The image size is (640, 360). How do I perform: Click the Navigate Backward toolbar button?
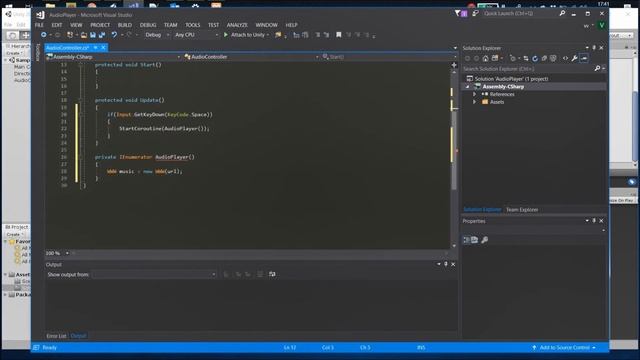(x=43, y=35)
